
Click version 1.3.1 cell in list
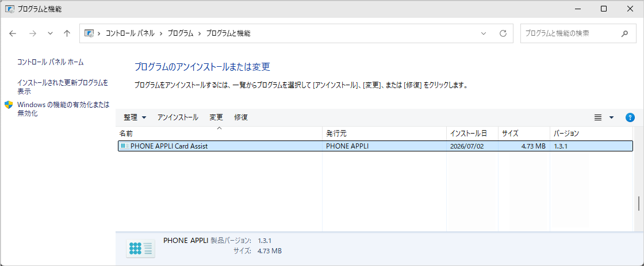coord(561,146)
